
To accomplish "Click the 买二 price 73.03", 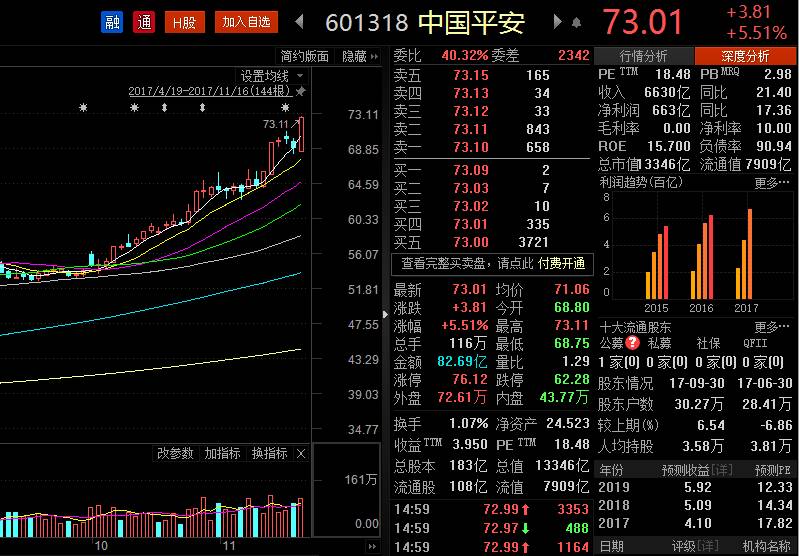I will (x=471, y=188).
